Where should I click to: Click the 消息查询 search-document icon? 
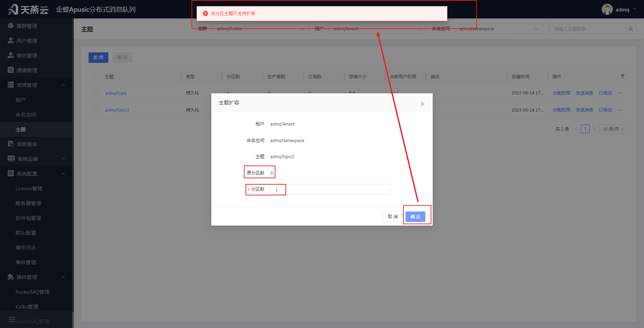point(11,144)
